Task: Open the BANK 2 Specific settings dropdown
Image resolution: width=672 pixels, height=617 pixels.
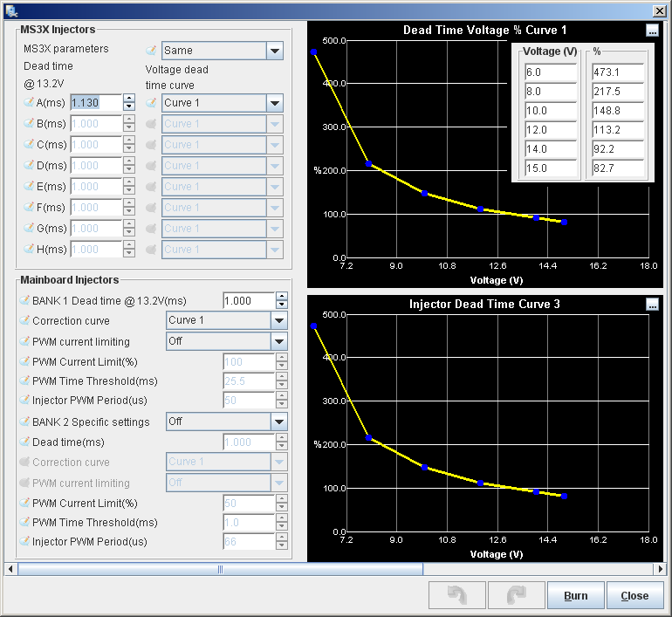Action: [x=227, y=422]
